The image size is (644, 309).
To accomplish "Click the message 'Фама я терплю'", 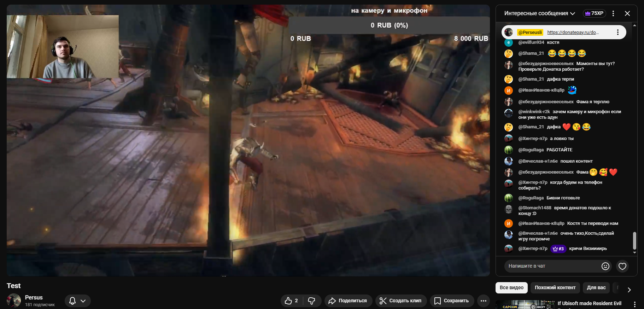I will (x=593, y=102).
